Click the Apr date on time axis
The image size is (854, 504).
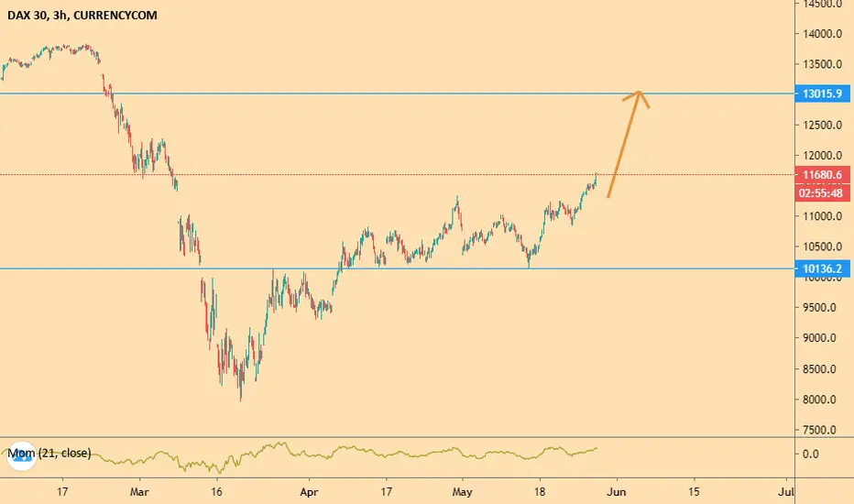click(309, 492)
